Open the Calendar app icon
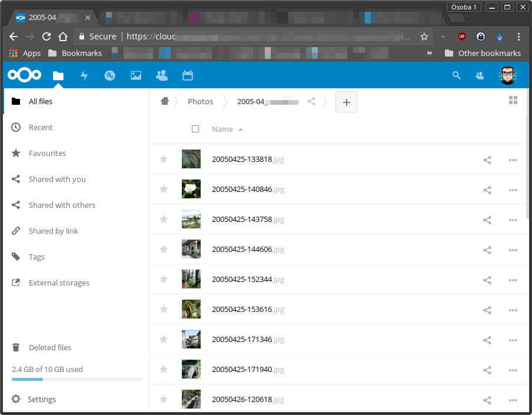Screen dimensions: 532x415 pos(188,75)
